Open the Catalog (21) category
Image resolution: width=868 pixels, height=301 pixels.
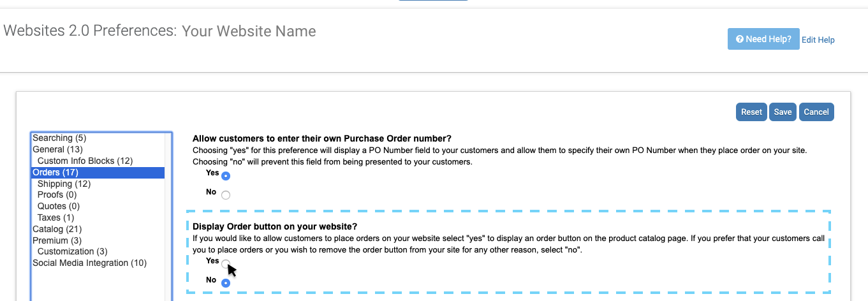57,229
